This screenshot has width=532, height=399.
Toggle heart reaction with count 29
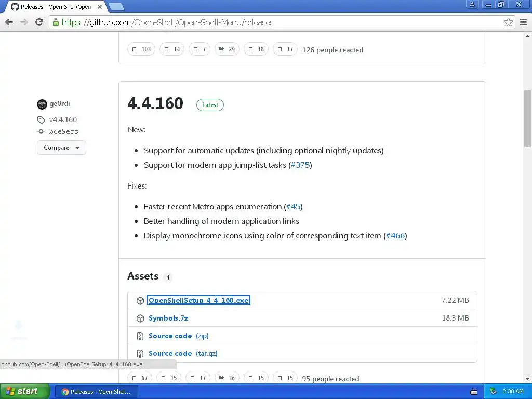click(x=227, y=49)
